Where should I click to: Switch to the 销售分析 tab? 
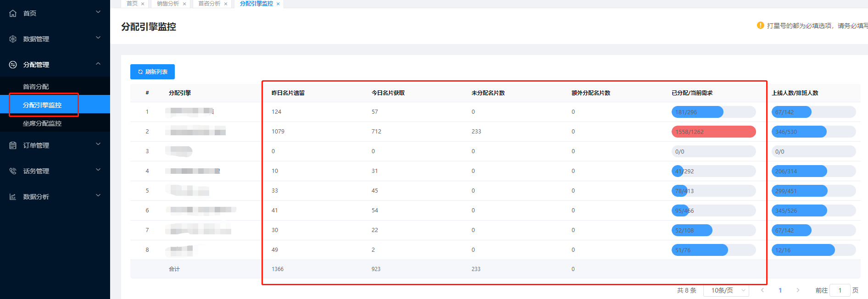[168, 4]
